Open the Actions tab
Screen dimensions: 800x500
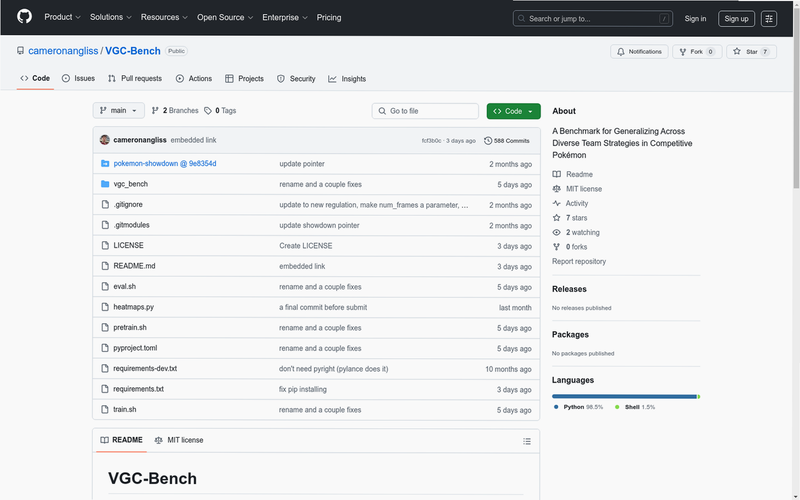(x=193, y=79)
